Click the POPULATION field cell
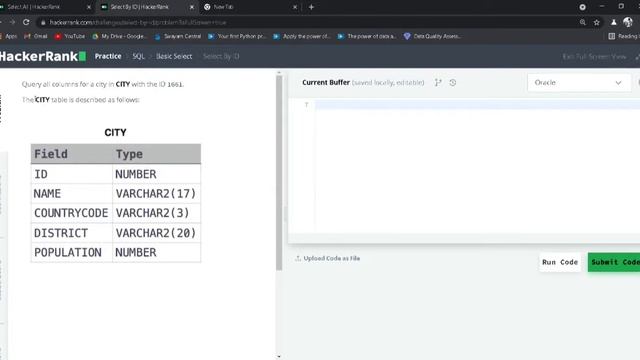The height and width of the screenshot is (360, 640). click(71, 252)
